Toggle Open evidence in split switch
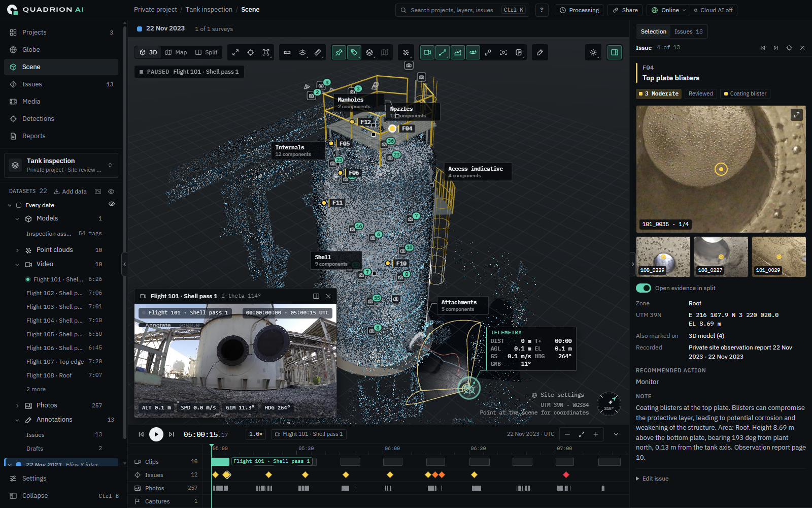This screenshot has width=812, height=508. [x=644, y=288]
